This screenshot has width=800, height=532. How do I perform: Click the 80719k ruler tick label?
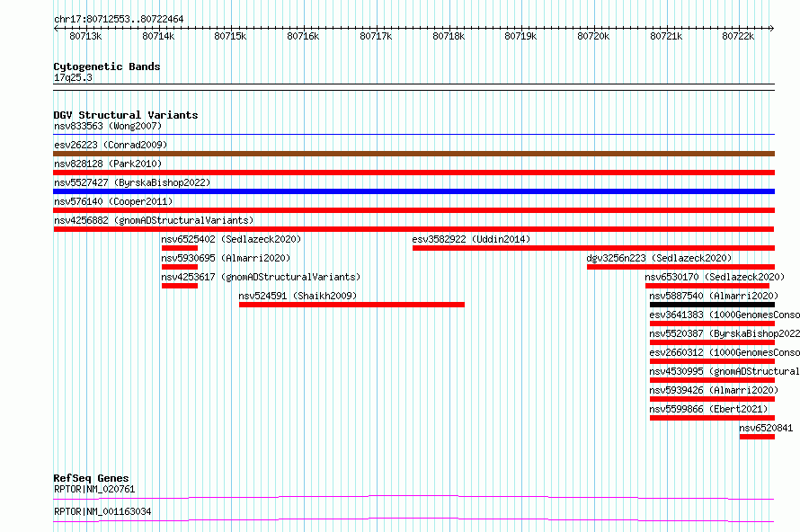point(520,36)
